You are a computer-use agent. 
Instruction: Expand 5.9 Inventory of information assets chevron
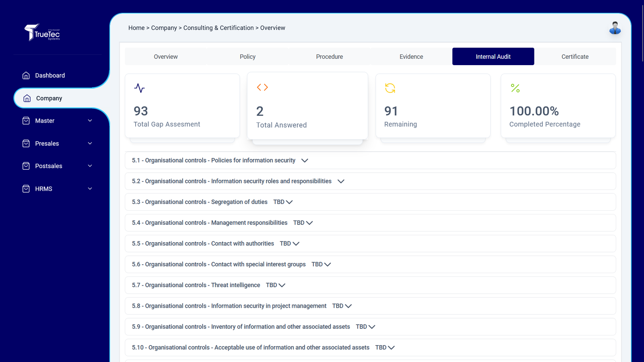click(x=372, y=327)
